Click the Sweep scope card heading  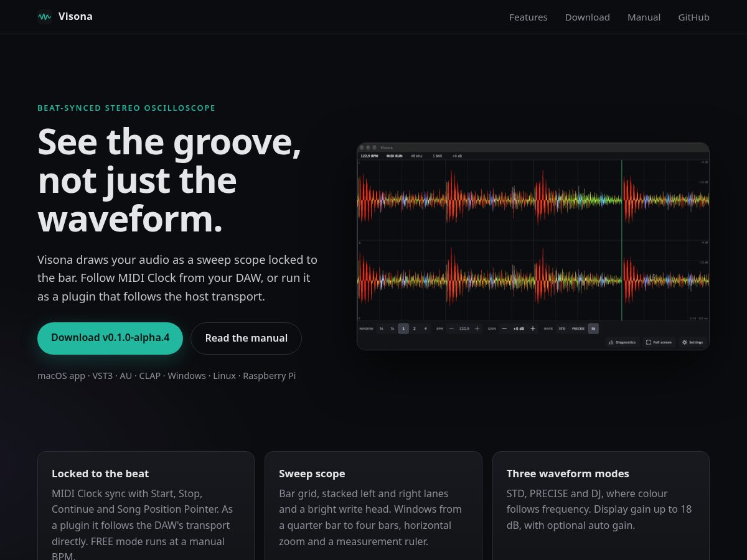[312, 474]
